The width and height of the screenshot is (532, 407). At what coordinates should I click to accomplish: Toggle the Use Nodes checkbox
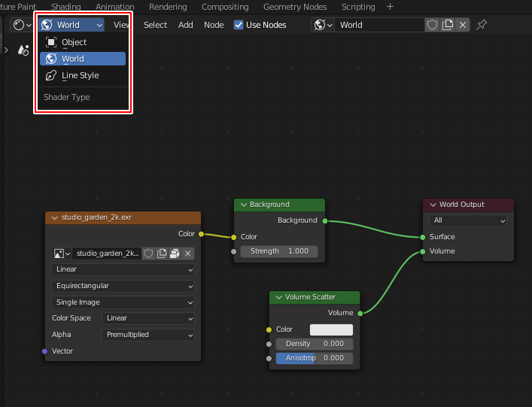[x=239, y=25]
